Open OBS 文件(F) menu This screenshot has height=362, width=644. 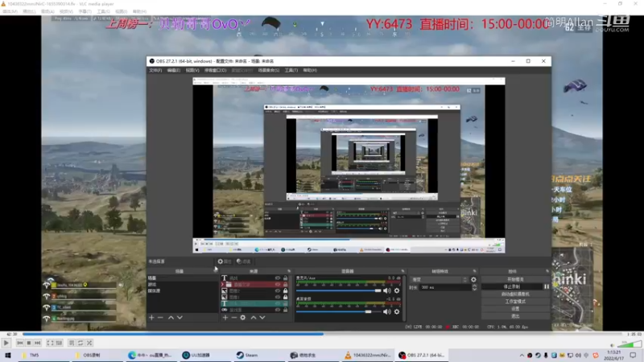[155, 70]
